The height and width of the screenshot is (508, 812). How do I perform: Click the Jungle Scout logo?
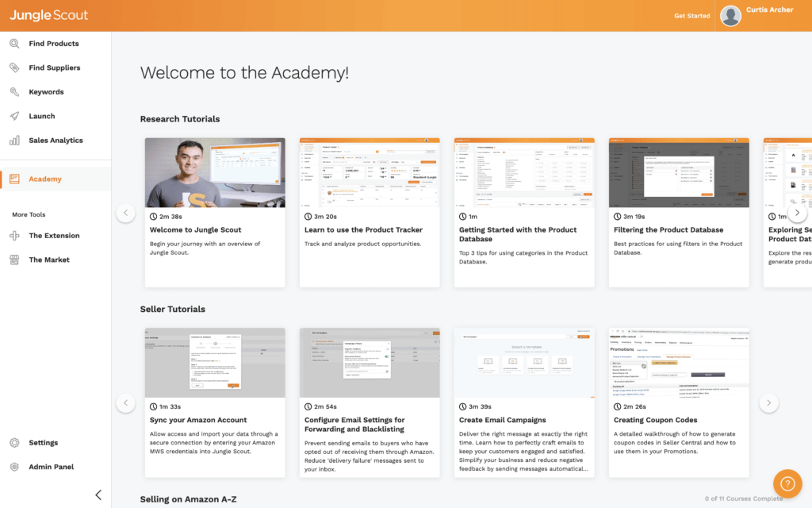coord(48,15)
